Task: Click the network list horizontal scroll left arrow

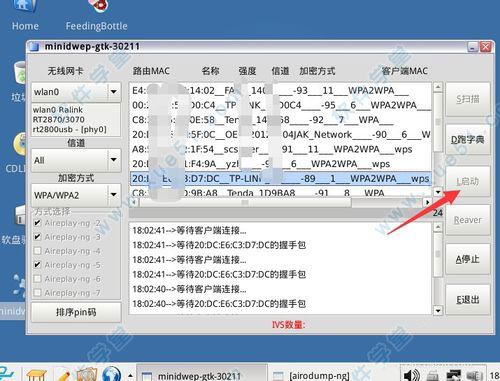Action: pos(134,202)
